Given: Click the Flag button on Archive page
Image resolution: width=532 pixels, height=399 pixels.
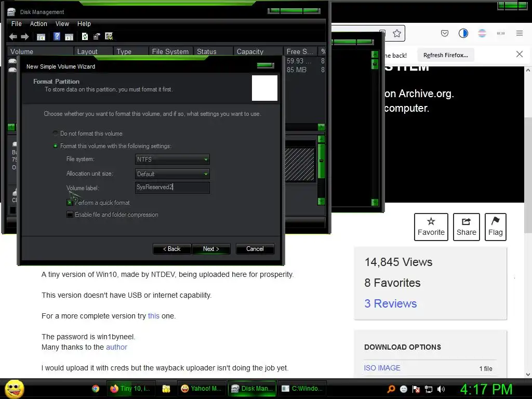Looking at the screenshot, I should click(495, 227).
